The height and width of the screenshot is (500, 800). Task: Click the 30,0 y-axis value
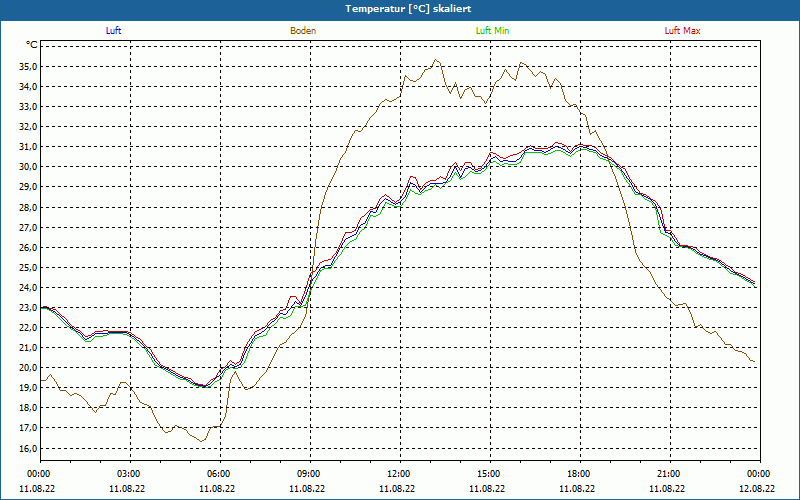(28, 167)
